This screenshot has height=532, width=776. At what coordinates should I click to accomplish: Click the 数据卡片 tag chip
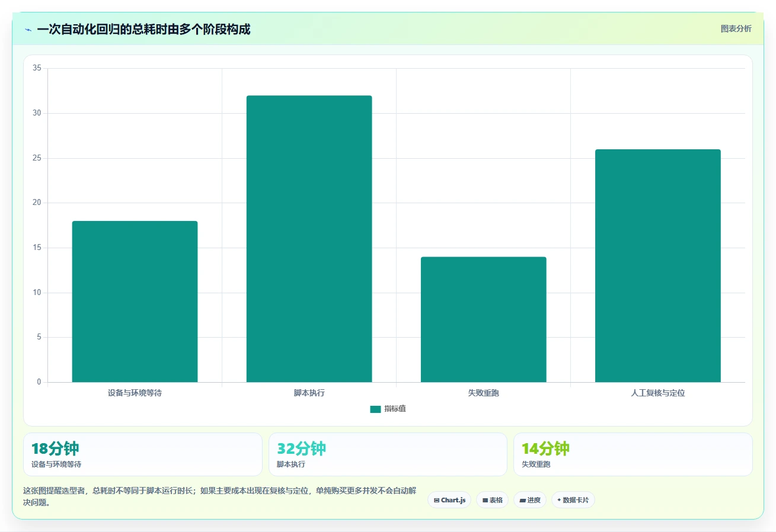pos(573,500)
